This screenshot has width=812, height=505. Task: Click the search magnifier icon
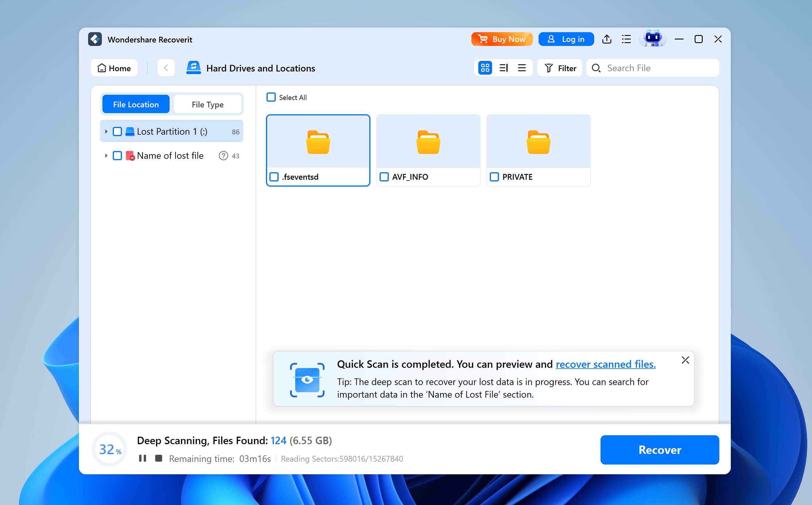tap(596, 68)
